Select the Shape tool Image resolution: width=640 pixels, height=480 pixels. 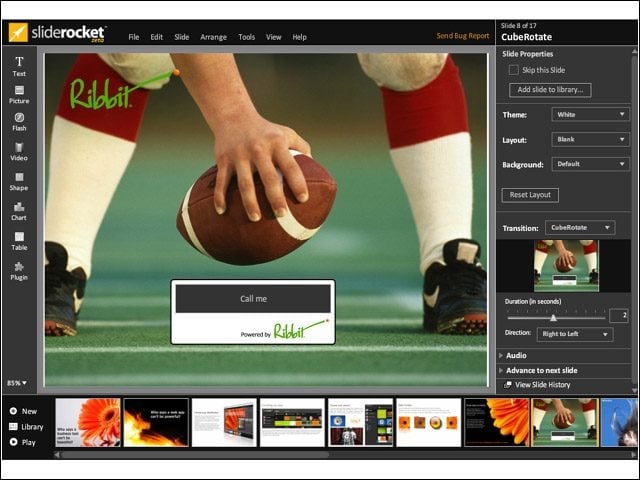click(x=19, y=182)
